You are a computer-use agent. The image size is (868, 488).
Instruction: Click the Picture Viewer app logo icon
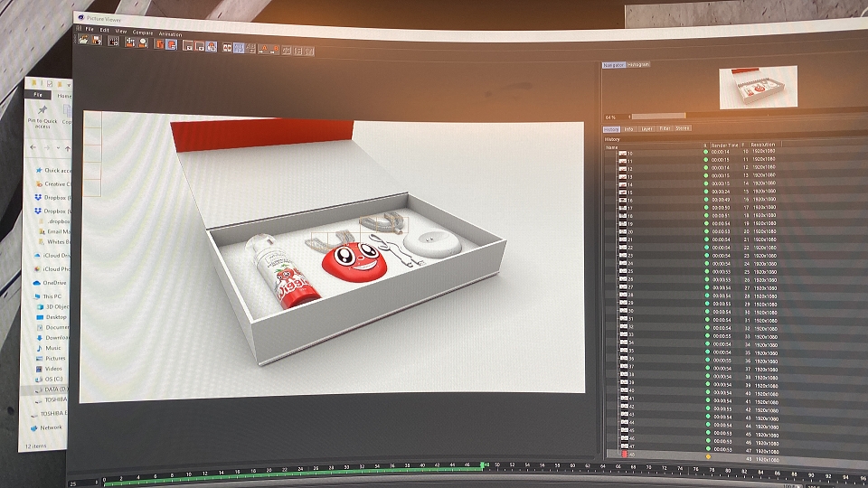[x=80, y=17]
